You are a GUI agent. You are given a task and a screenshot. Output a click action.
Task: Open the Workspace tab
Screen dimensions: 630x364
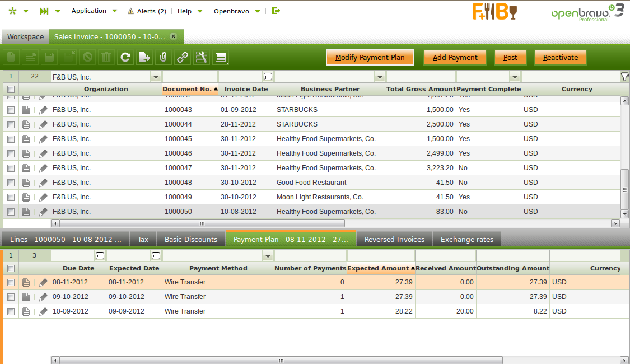(x=25, y=37)
